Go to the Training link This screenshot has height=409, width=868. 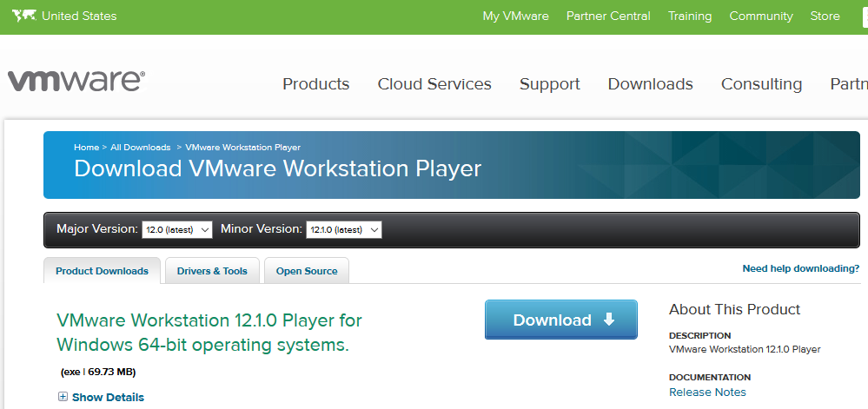pos(690,16)
